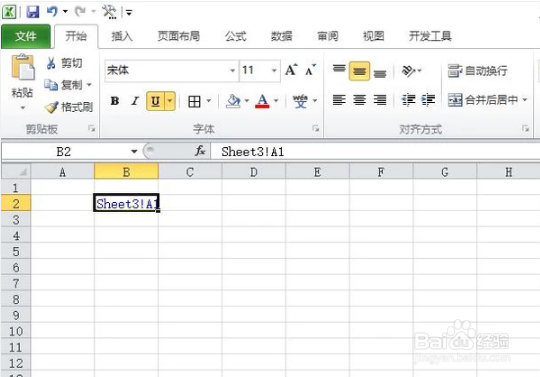
Task: Open the borders dropdown arrow
Action: pyautogui.click(x=209, y=101)
